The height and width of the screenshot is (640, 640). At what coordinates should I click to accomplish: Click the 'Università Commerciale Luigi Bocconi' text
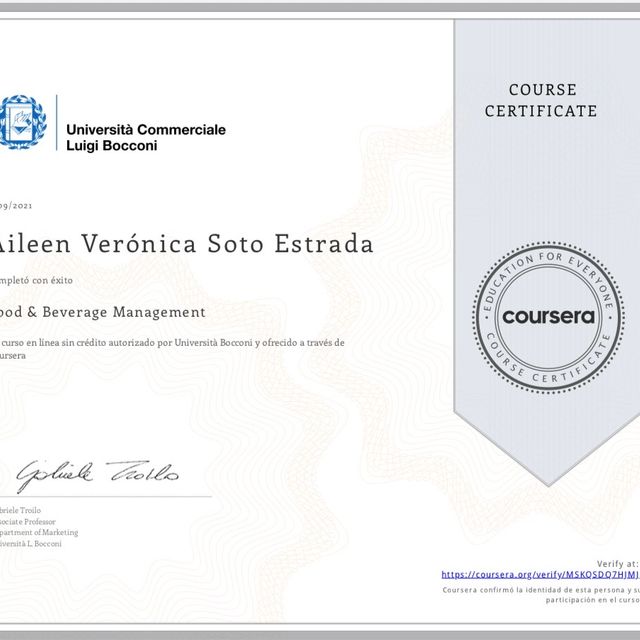146,138
